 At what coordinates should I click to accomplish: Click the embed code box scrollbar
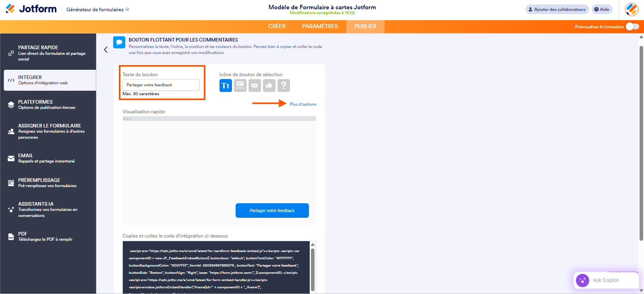tap(313, 269)
